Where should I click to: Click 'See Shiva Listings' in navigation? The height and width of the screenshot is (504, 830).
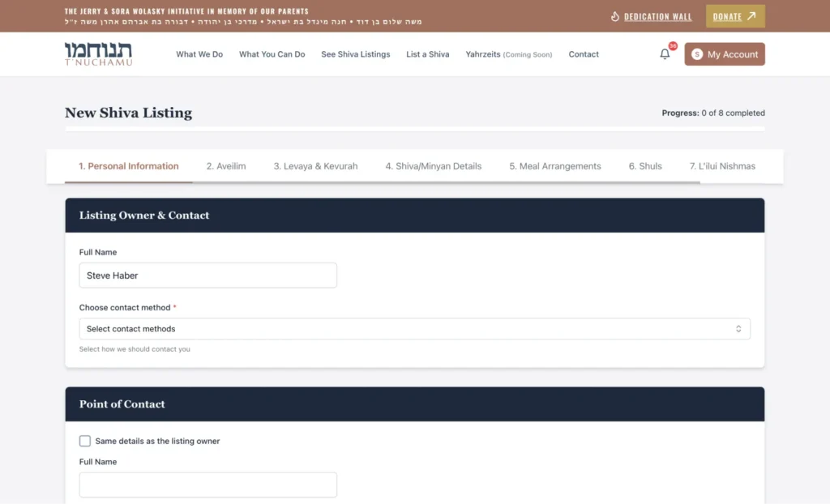[x=355, y=54]
